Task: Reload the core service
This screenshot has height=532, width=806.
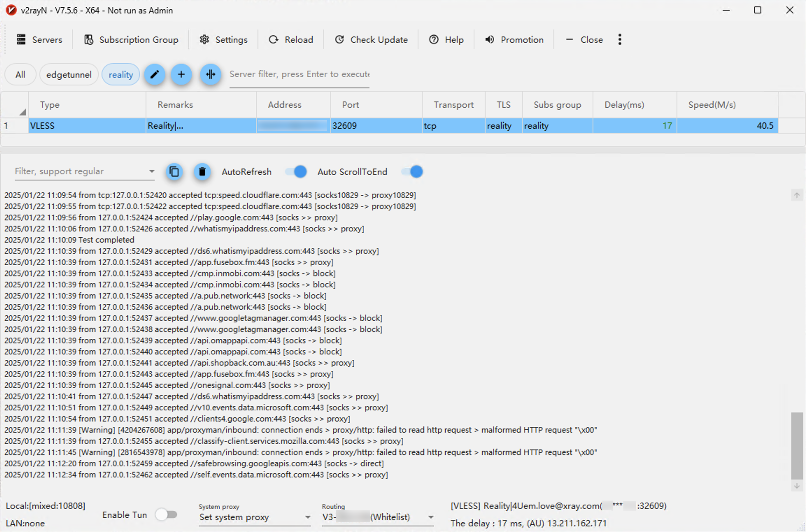Action: point(291,39)
